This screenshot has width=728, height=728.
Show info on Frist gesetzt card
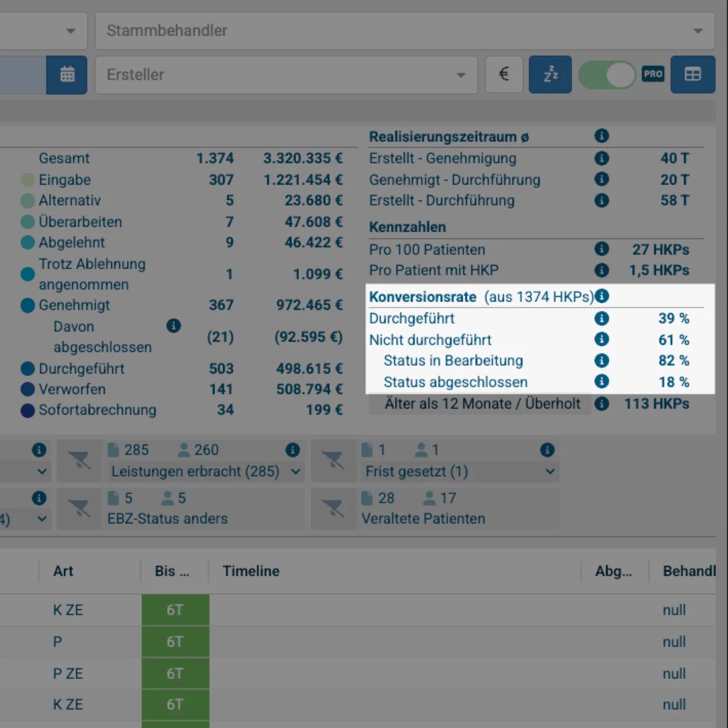[x=547, y=450]
